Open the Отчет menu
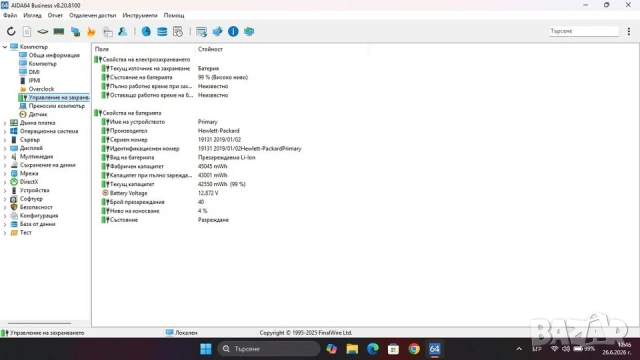Viewport: 640px width, 360px height. (55, 16)
